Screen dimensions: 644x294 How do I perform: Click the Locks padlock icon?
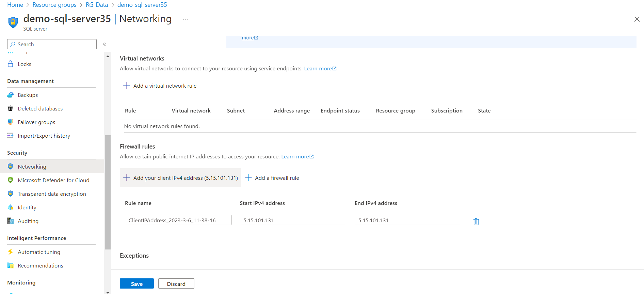click(x=11, y=64)
